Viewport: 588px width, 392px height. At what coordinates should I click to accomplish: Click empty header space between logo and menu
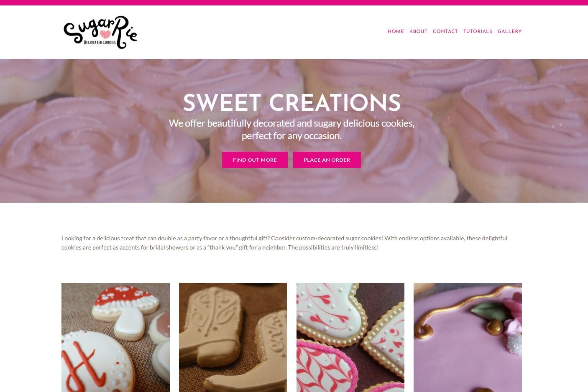259,32
